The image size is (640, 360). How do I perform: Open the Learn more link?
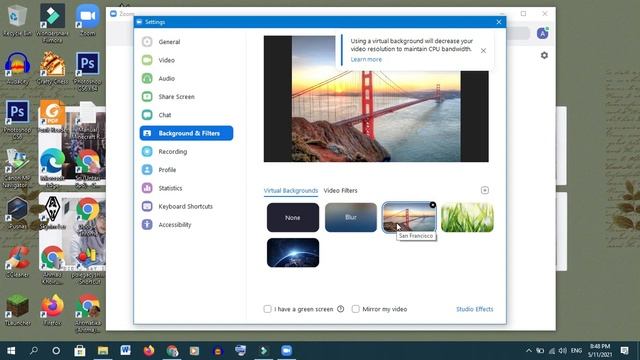[x=366, y=59]
